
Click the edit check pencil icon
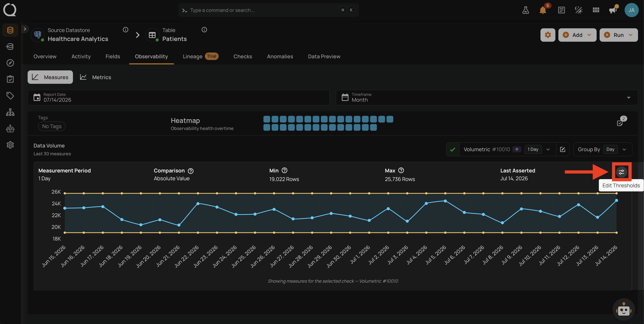click(x=562, y=149)
